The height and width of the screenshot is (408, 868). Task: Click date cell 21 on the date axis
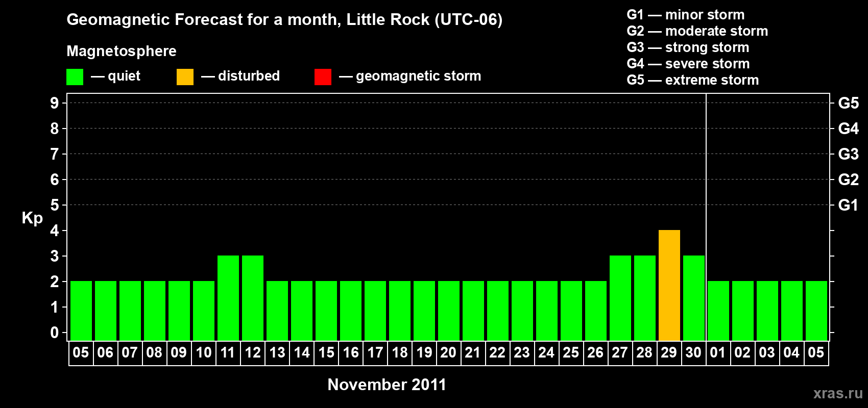coord(473,353)
